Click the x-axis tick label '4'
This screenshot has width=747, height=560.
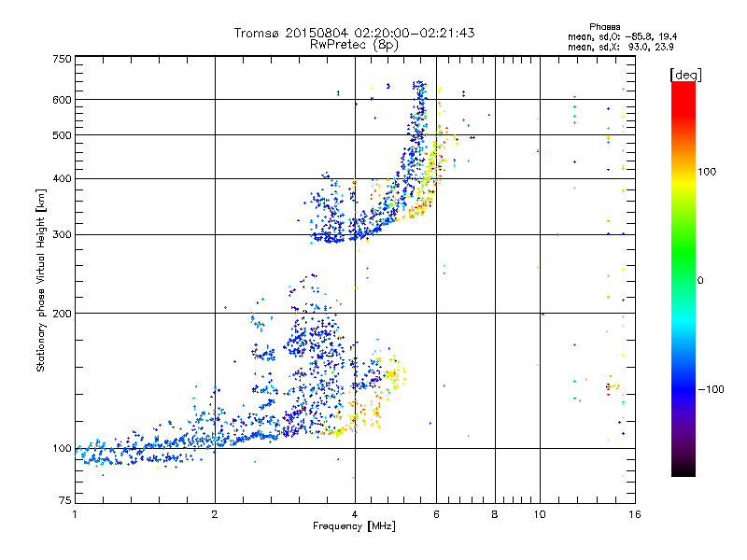355,514
